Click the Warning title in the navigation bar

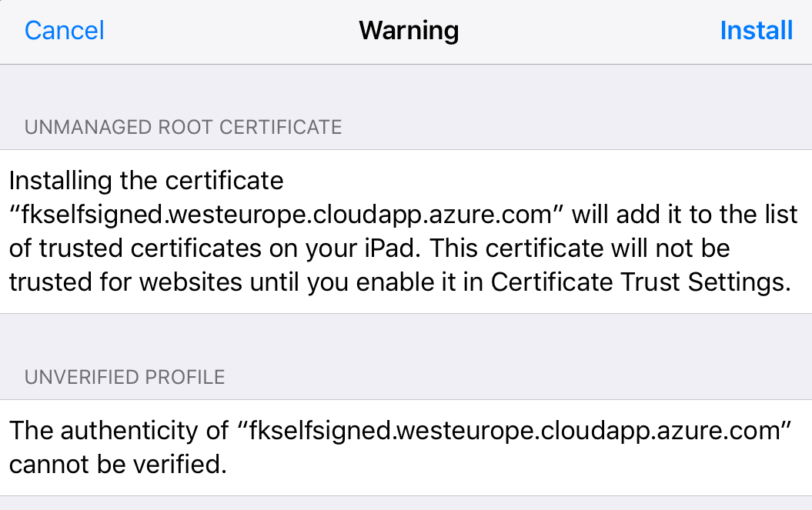[x=409, y=31]
